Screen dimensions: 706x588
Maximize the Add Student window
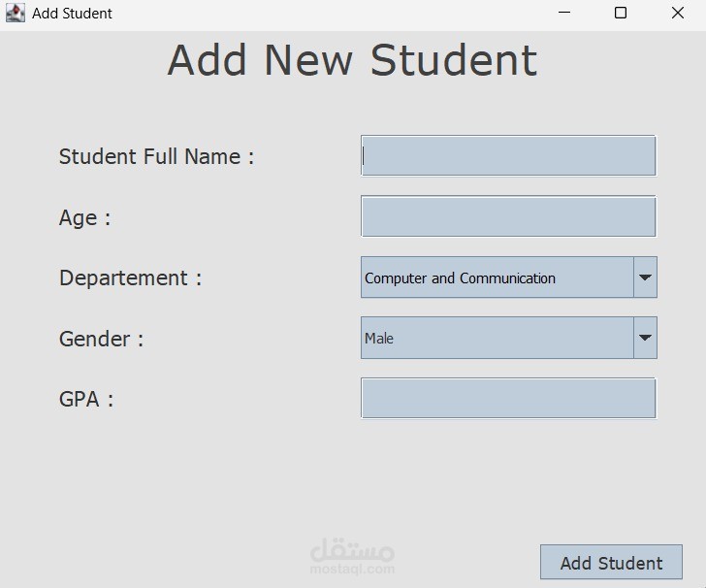pos(621,14)
